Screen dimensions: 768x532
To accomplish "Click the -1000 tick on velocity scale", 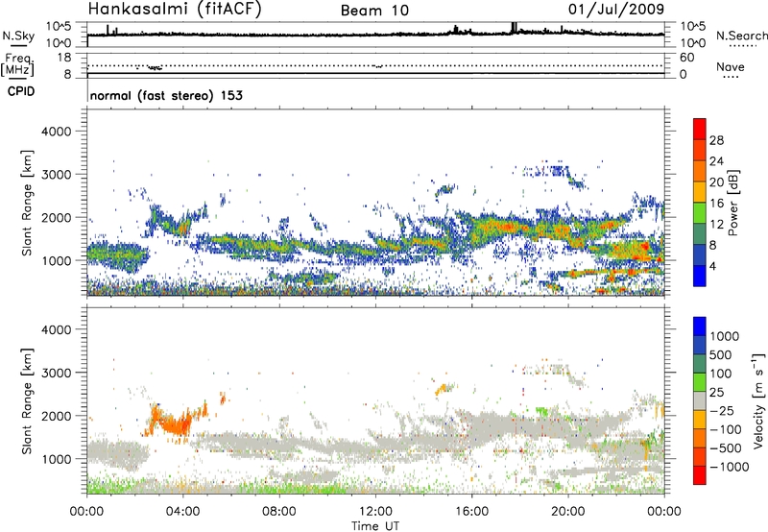I will click(x=729, y=467).
